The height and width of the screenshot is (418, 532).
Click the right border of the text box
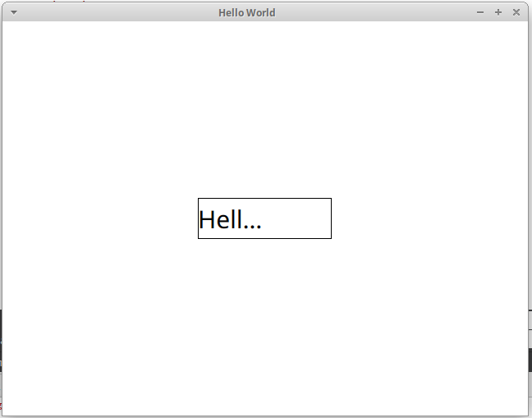331,218
